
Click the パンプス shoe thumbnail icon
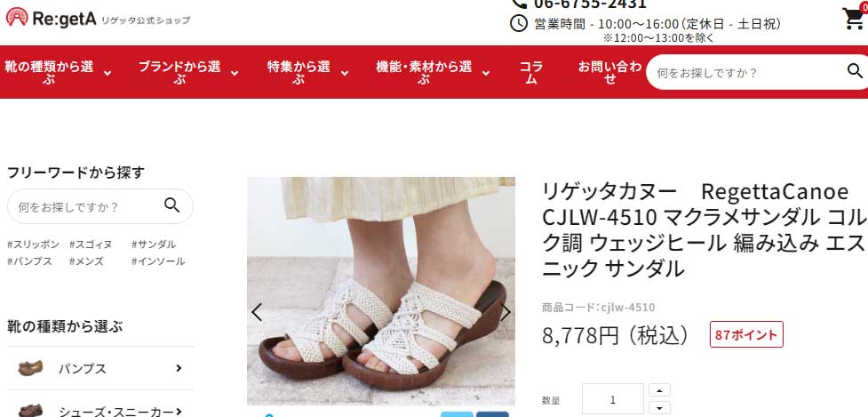click(x=30, y=368)
